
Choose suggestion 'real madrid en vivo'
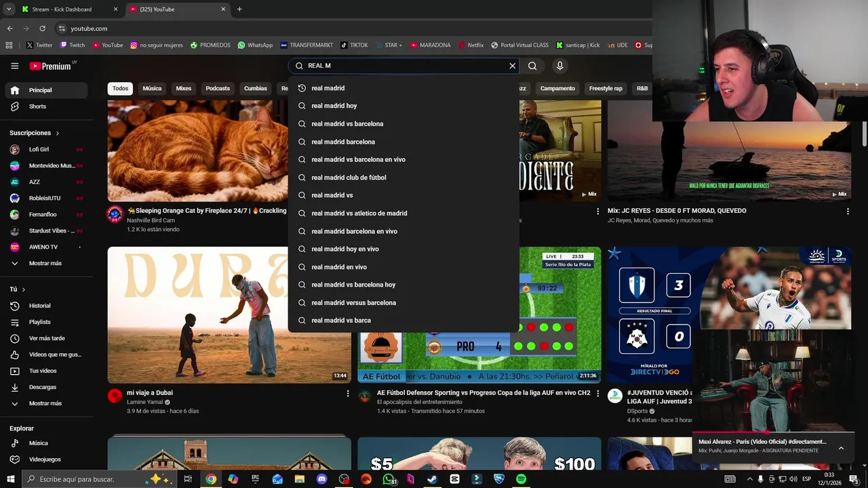403,267
